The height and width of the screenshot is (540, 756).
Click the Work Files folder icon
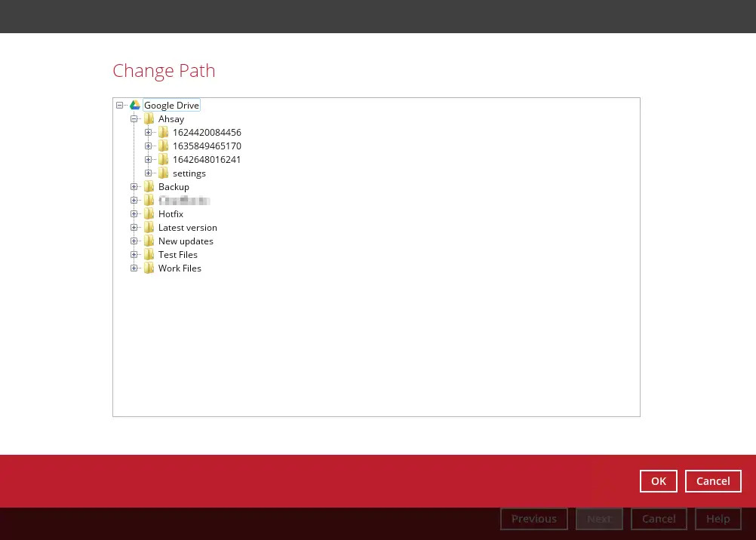[x=149, y=268]
